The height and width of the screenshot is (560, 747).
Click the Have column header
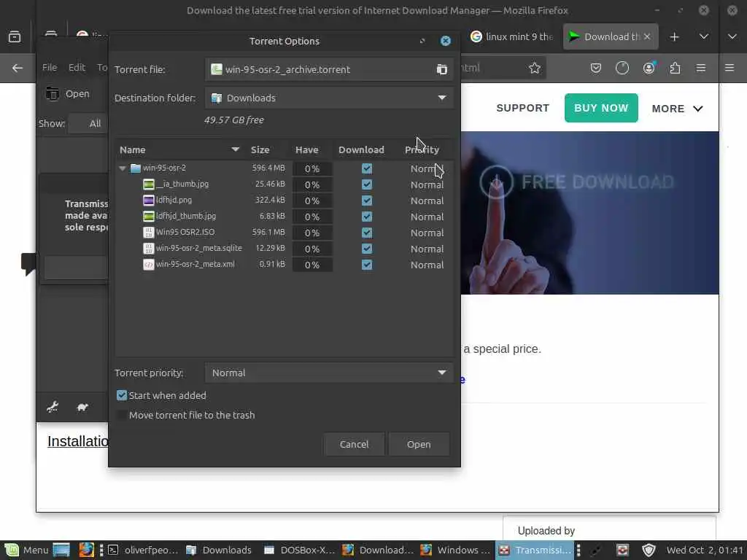[x=307, y=149]
